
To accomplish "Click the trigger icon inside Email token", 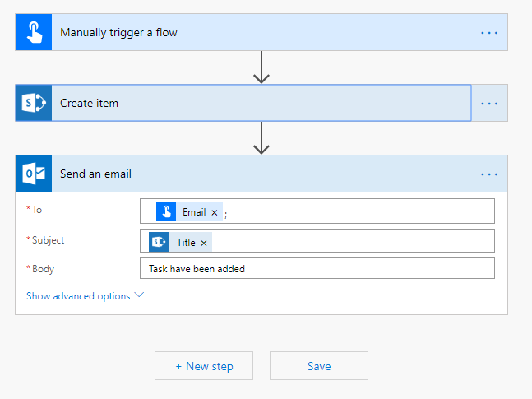I will point(167,211).
